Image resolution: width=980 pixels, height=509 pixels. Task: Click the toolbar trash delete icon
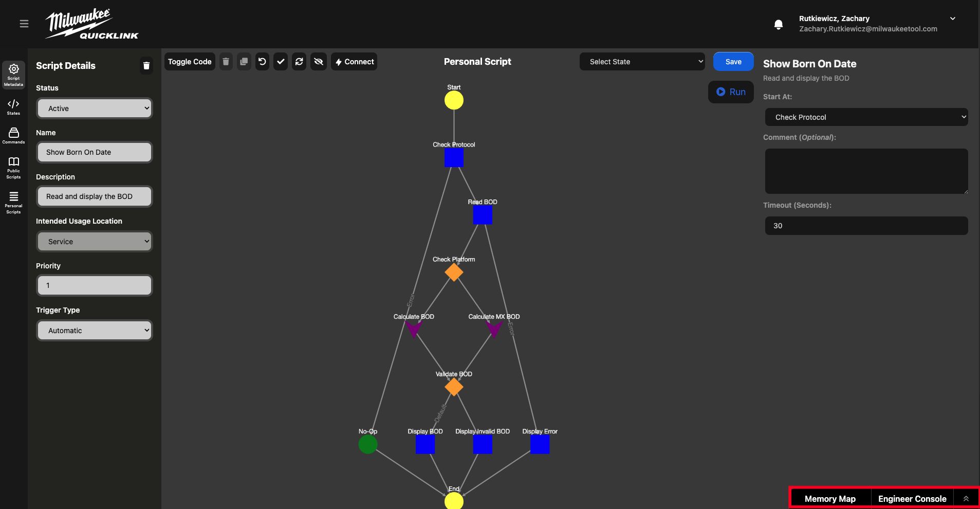click(226, 62)
